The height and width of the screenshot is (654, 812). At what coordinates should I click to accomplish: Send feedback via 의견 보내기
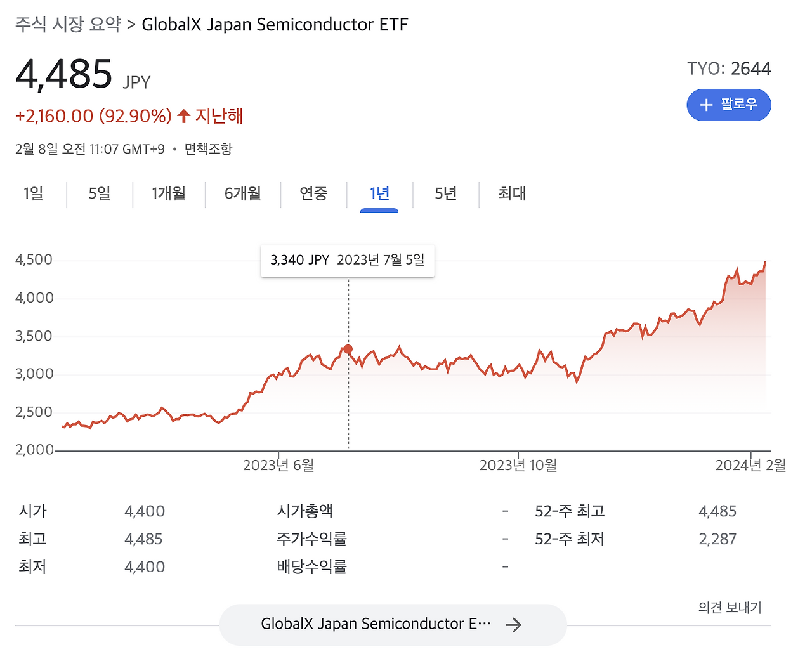coord(730,607)
